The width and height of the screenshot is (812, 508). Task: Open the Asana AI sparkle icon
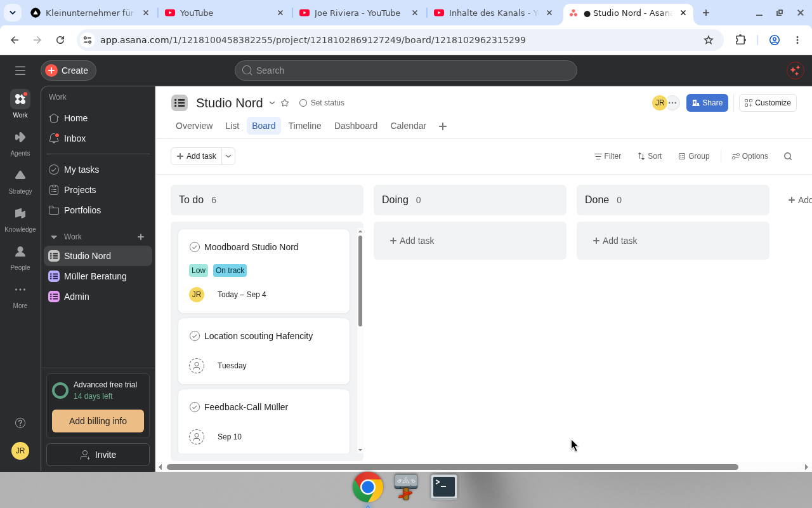796,70
